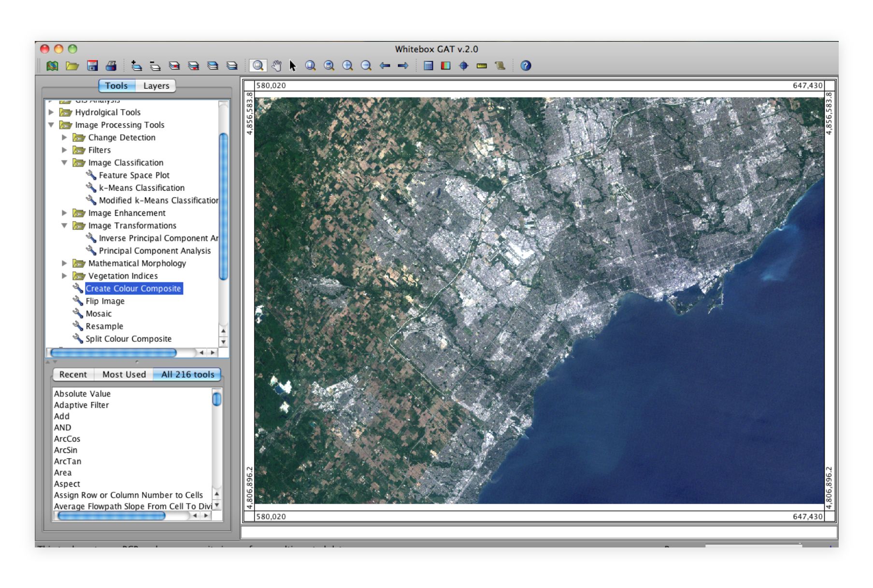Expand the Vegetation Indices folder

click(64, 276)
